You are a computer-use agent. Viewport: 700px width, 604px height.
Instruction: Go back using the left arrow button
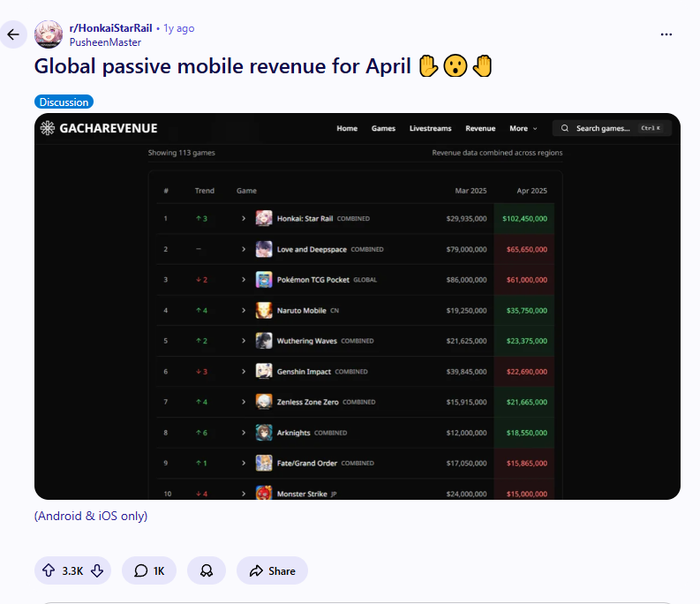tap(13, 34)
